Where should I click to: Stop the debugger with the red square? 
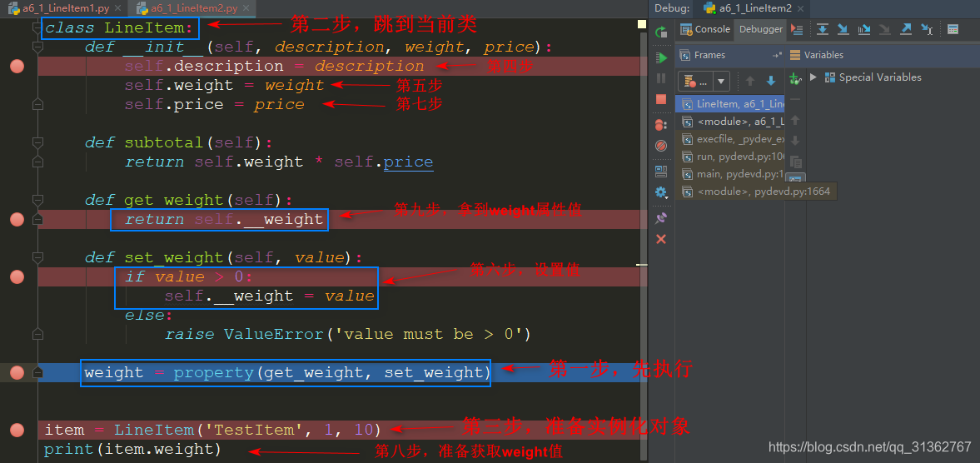coord(661,99)
